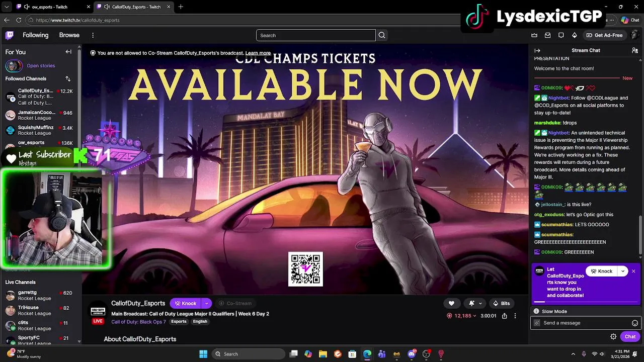The height and width of the screenshot is (362, 644).
Task: Select the CallofDuty_Esports Twitch tab
Action: [133, 7]
